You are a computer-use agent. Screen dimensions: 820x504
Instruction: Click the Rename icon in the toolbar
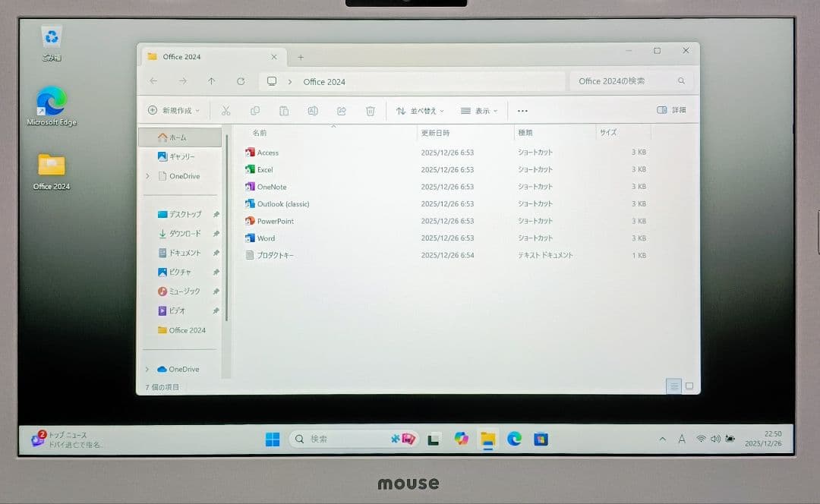[x=313, y=110]
